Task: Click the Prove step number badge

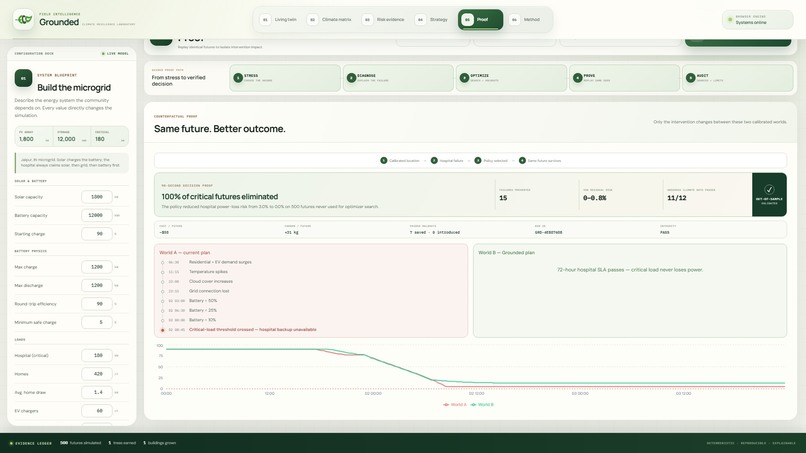Action: [577, 78]
